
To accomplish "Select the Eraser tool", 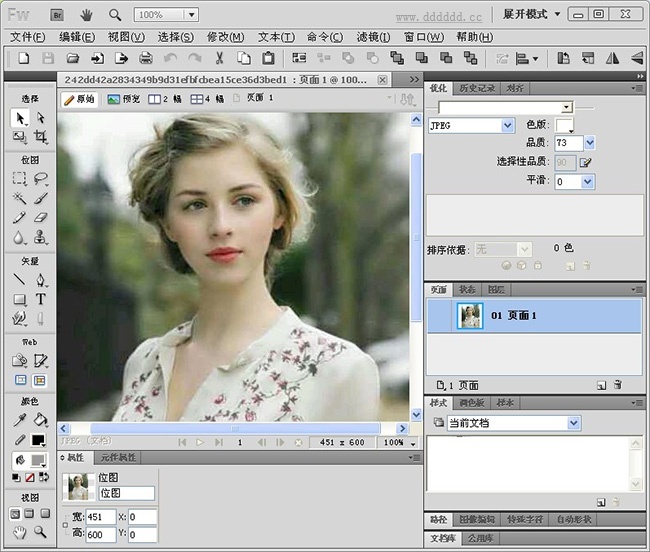I will [41, 217].
